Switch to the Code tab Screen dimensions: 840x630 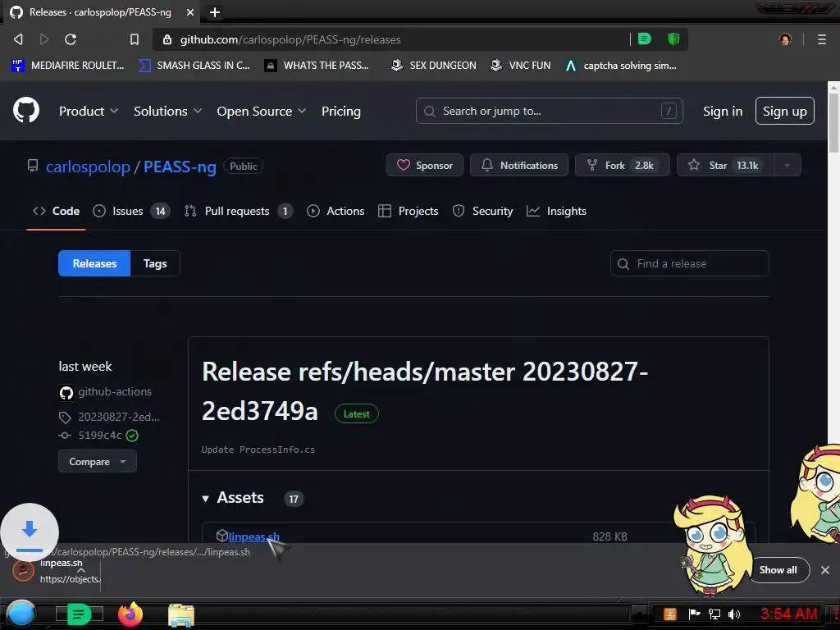(x=57, y=211)
